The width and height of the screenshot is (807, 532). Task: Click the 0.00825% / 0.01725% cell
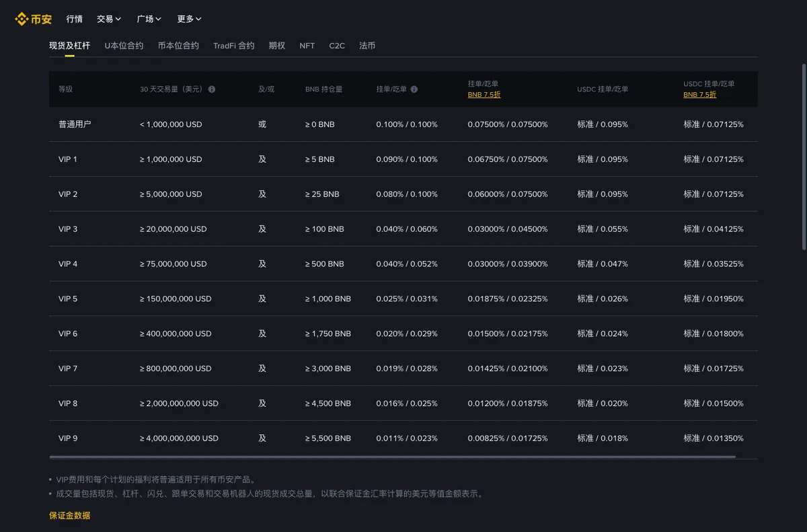[508, 439]
